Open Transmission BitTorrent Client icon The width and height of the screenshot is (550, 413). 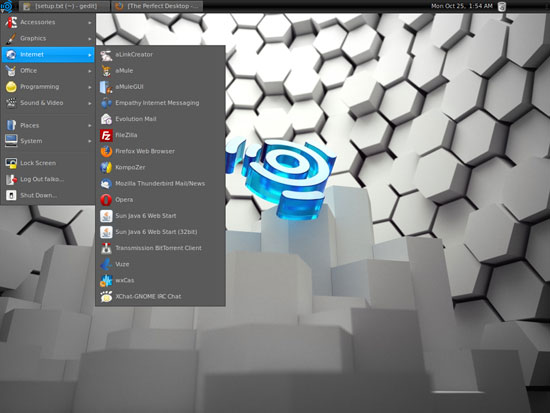(x=106, y=248)
